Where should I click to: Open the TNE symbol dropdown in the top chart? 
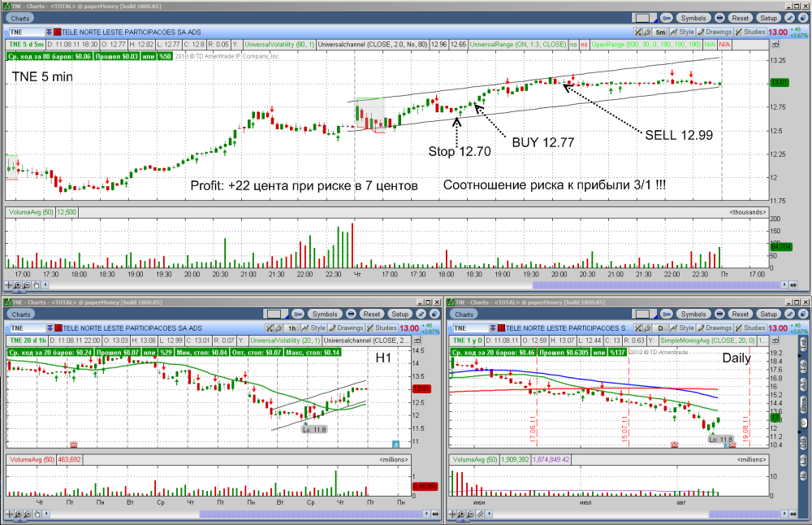tap(49, 33)
